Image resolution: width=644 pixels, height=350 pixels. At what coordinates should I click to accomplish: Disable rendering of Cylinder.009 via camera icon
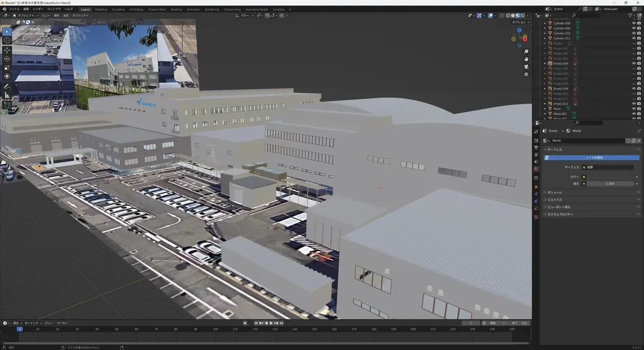pos(639,29)
